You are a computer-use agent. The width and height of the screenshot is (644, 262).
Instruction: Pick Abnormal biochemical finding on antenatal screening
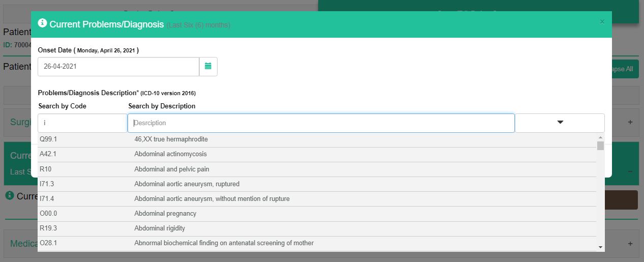pyautogui.click(x=224, y=243)
